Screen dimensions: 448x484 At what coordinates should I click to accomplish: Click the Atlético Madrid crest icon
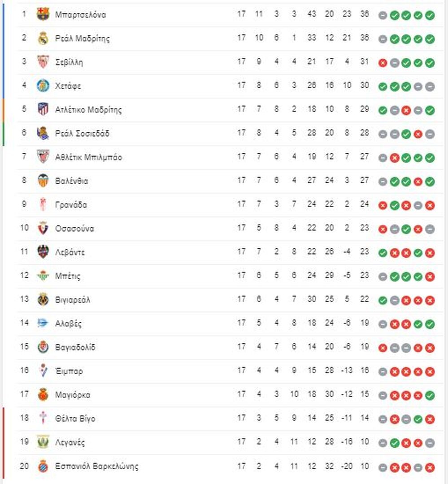(x=43, y=109)
